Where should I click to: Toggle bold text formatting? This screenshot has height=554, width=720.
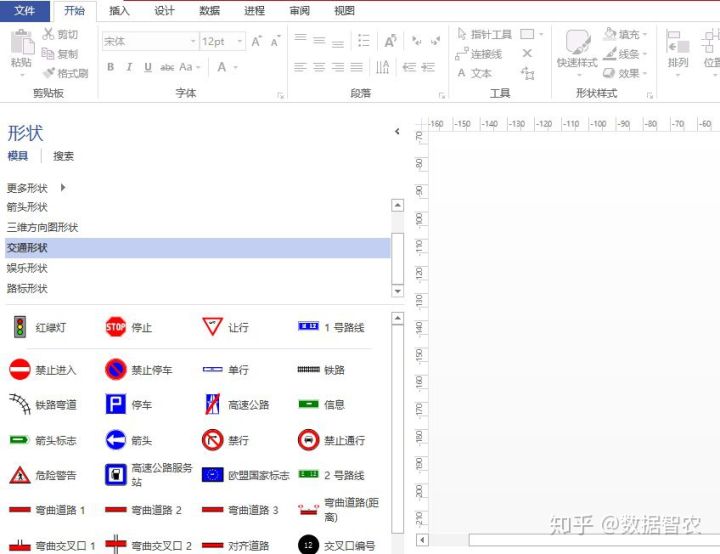[x=110, y=67]
